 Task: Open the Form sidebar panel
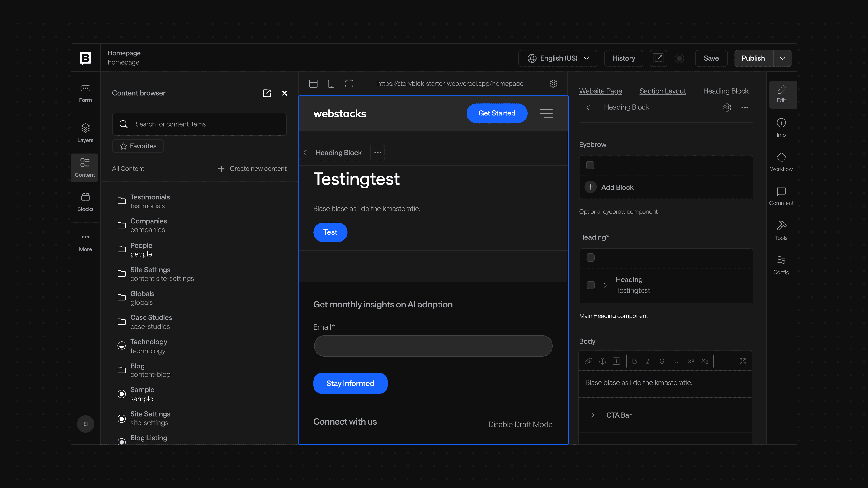click(85, 94)
